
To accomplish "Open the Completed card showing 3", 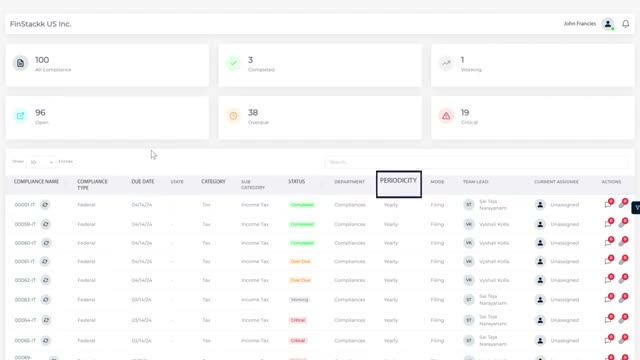I will (320, 65).
